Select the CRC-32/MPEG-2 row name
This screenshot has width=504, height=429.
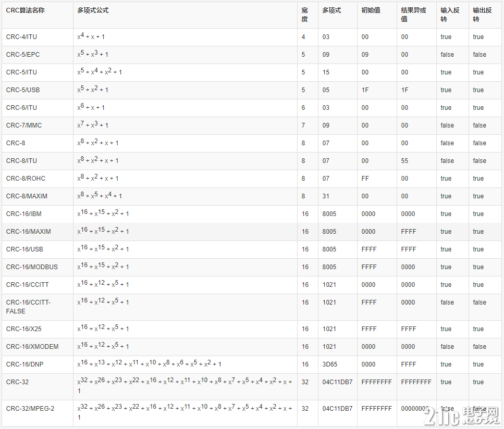tap(30, 409)
